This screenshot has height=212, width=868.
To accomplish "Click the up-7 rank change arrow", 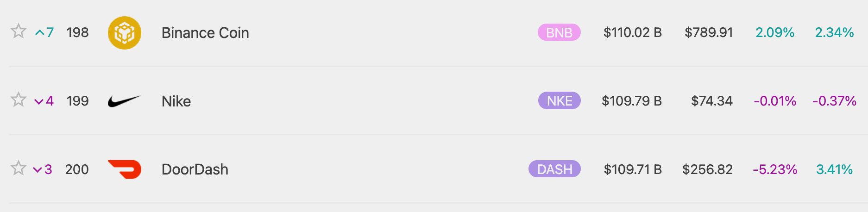I will (40, 33).
